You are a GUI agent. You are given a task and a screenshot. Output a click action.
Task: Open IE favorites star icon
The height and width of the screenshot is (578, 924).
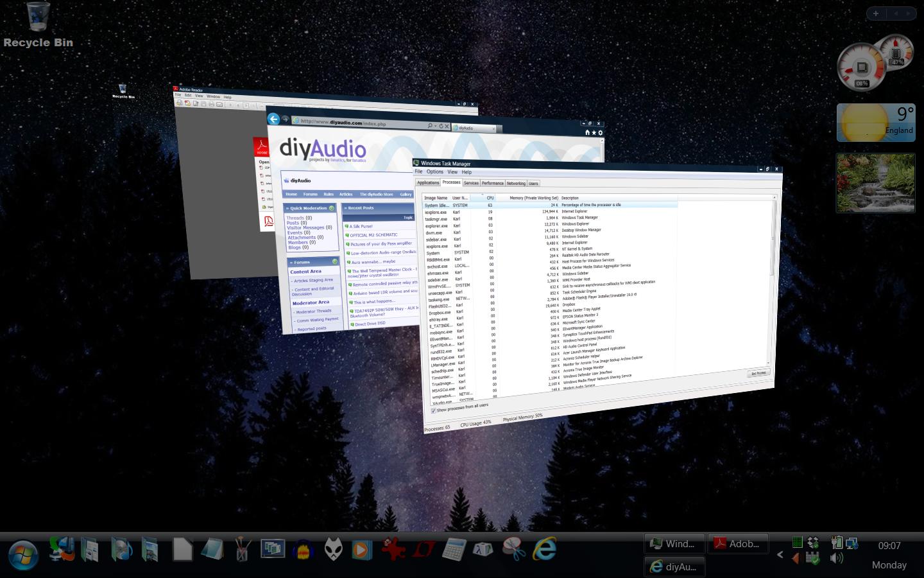click(x=594, y=133)
